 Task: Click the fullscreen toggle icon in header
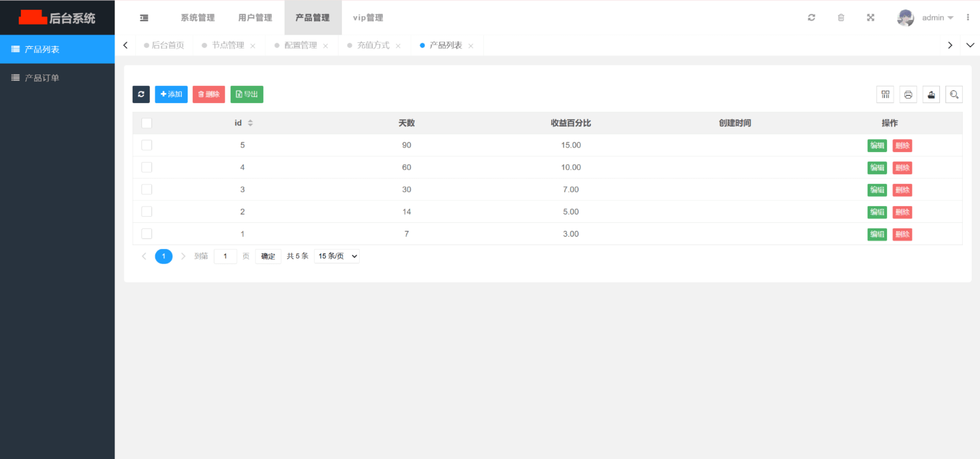870,17
